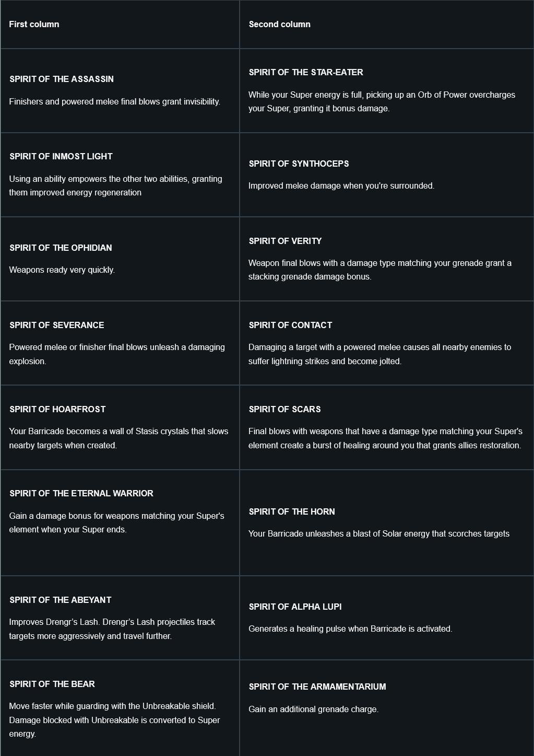Click the Spirit of Synthoceps title
This screenshot has height=756, width=534.
(299, 164)
